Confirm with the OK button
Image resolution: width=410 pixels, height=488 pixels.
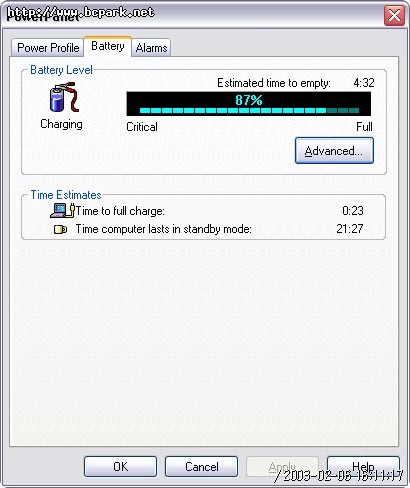click(x=120, y=466)
